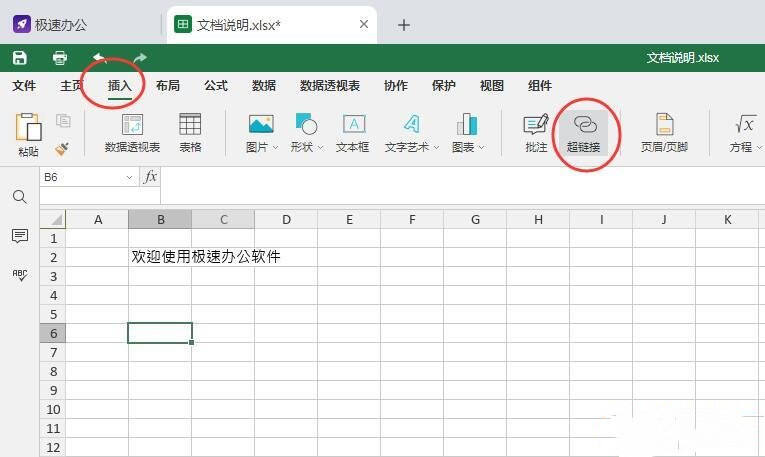Screen dimensions: 765x457
Task: Switch to the 极速办公 home tab
Action: click(x=50, y=24)
